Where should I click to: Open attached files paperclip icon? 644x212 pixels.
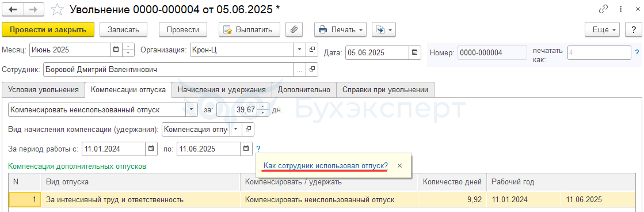pos(294,29)
